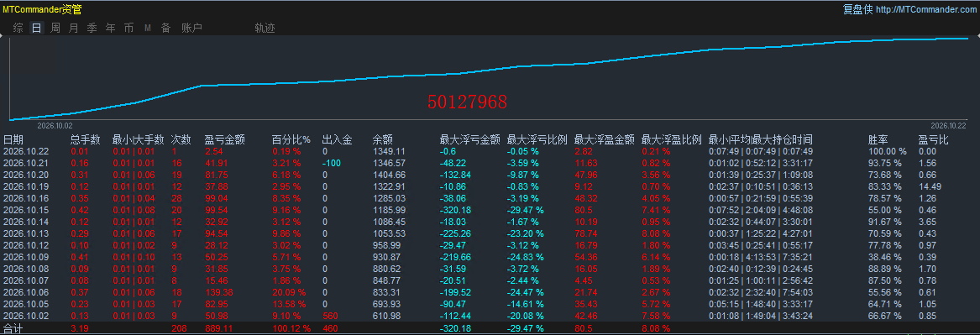Click the 20.09 % percentage cell
Viewport: 980px width, 335px height.
[x=289, y=292]
